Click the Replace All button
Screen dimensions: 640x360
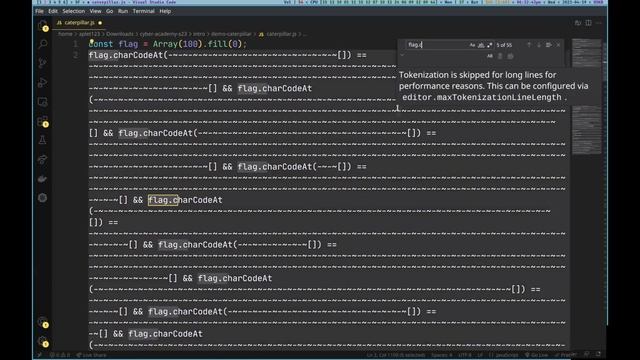(x=510, y=56)
